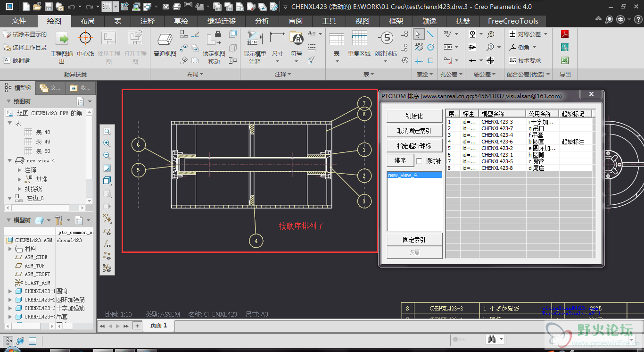644x352 pixels.
Task: Click the 重复区域 repeat region icon
Action: pyautogui.click(x=359, y=39)
